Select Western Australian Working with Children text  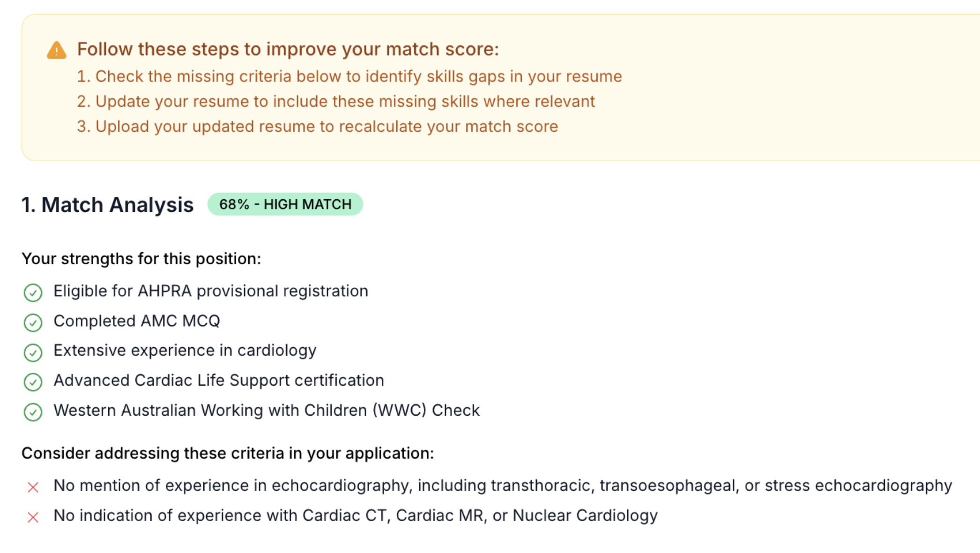(x=267, y=410)
